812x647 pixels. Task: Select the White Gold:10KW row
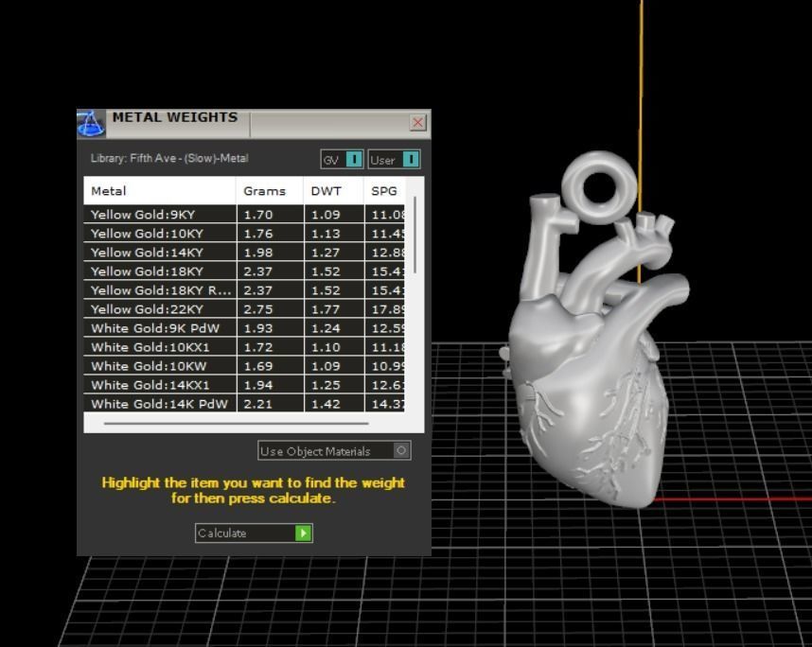[x=244, y=366]
